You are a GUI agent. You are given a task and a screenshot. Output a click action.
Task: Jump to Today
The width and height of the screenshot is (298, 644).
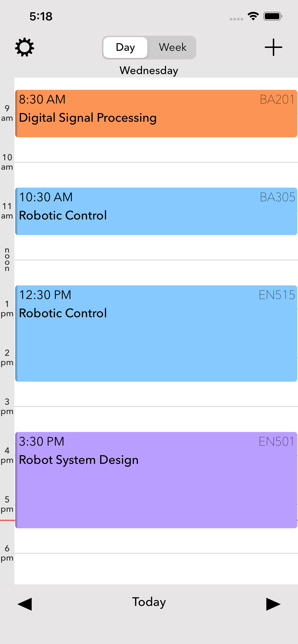tap(149, 602)
